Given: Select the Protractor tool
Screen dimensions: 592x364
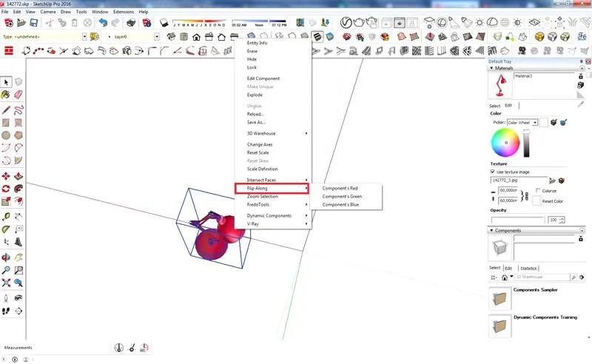Looking at the screenshot, I should (6, 229).
